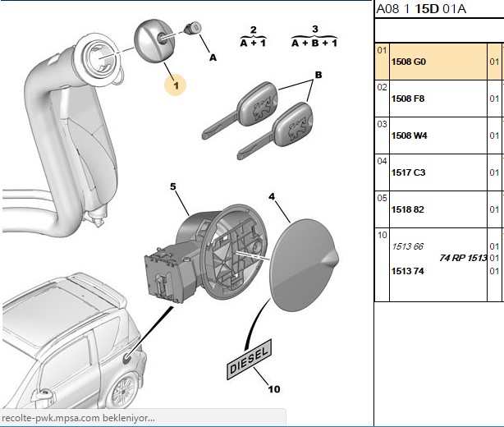Click callout number 10 by the DIESEL label
The width and height of the screenshot is (504, 427).
click(274, 389)
